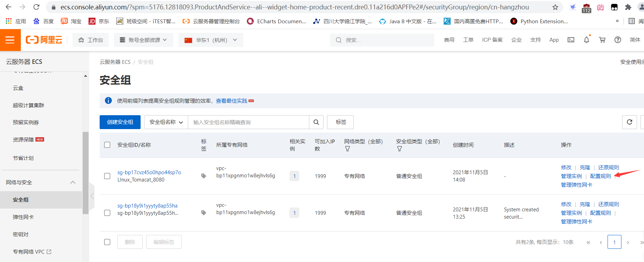This screenshot has height=262, width=644.
Task: Open the 安全组名称 search type dropdown
Action: point(166,122)
